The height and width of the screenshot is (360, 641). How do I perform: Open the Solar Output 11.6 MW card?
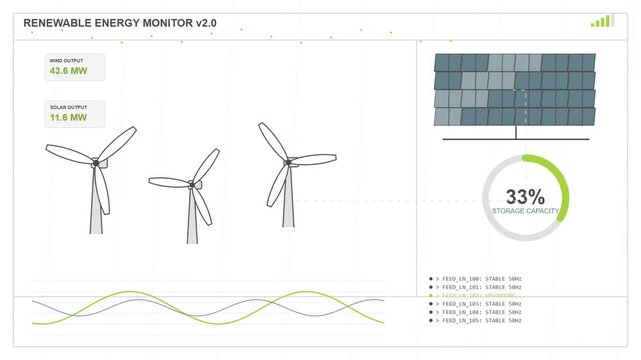click(x=75, y=114)
